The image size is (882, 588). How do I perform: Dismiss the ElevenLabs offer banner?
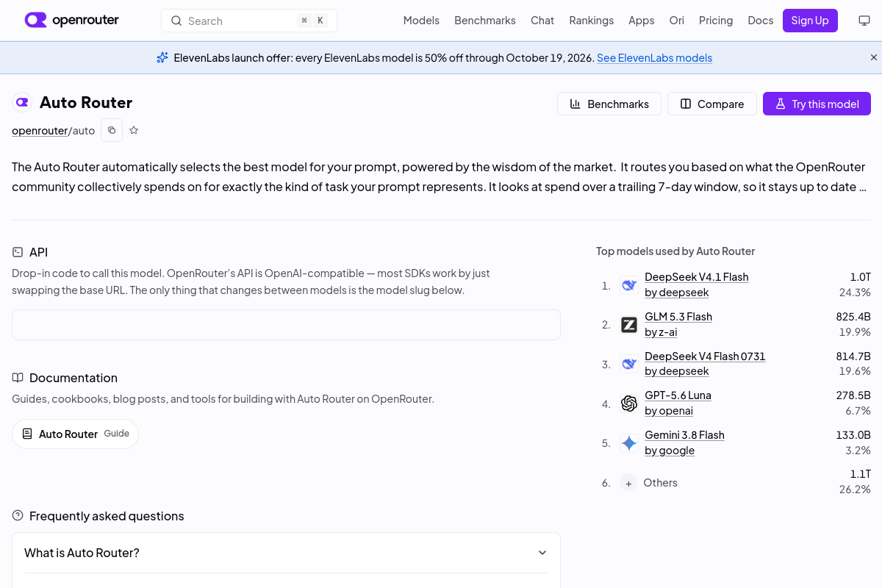coord(874,57)
